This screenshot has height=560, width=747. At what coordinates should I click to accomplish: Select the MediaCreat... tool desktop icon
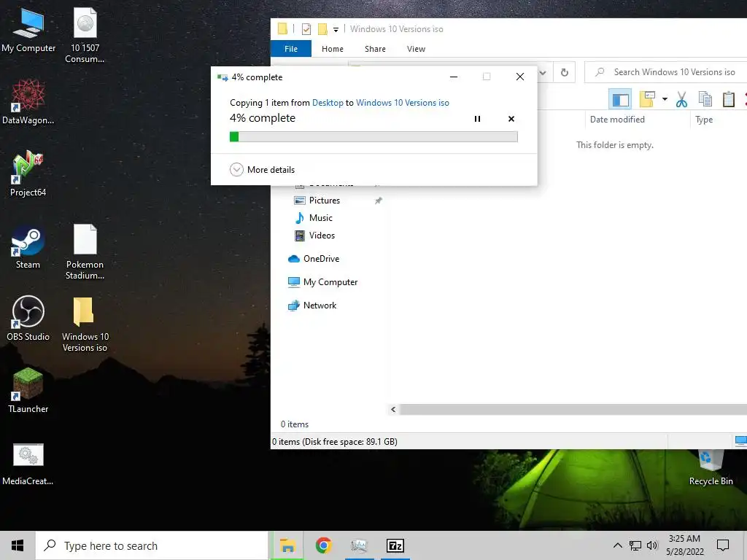[28, 464]
